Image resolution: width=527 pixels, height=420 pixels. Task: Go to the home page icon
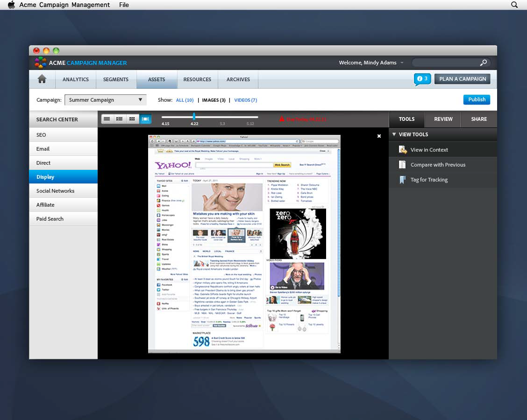pyautogui.click(x=42, y=79)
